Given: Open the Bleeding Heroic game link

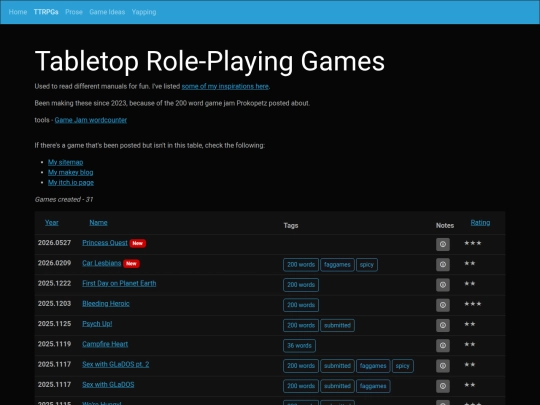Looking at the screenshot, I should [106, 304].
